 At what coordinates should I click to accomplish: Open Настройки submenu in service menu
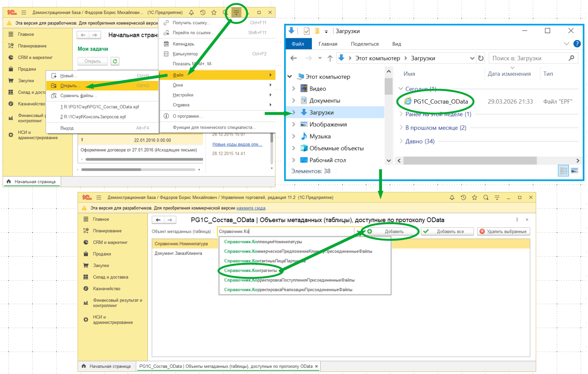click(217, 95)
